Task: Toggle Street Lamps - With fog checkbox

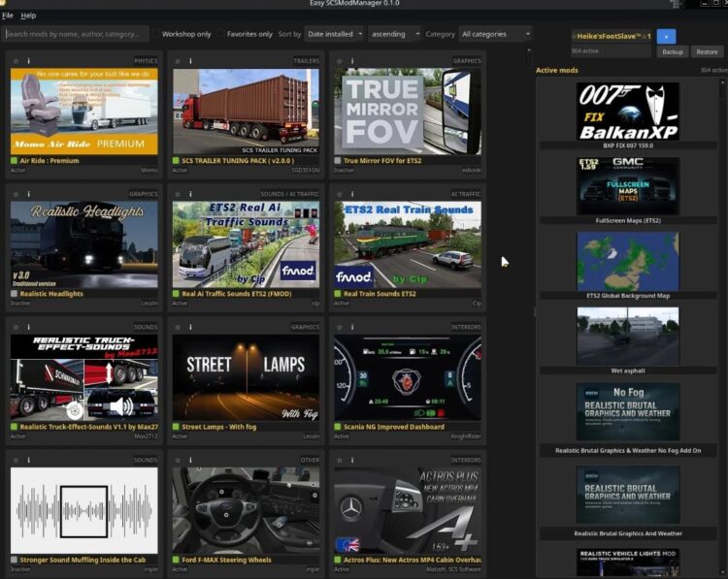Action: pos(176,427)
